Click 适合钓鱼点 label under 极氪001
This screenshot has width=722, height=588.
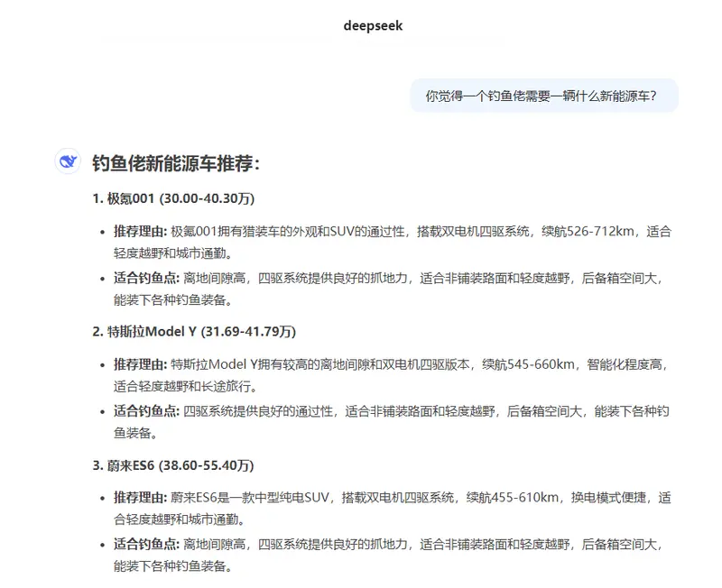(146, 278)
